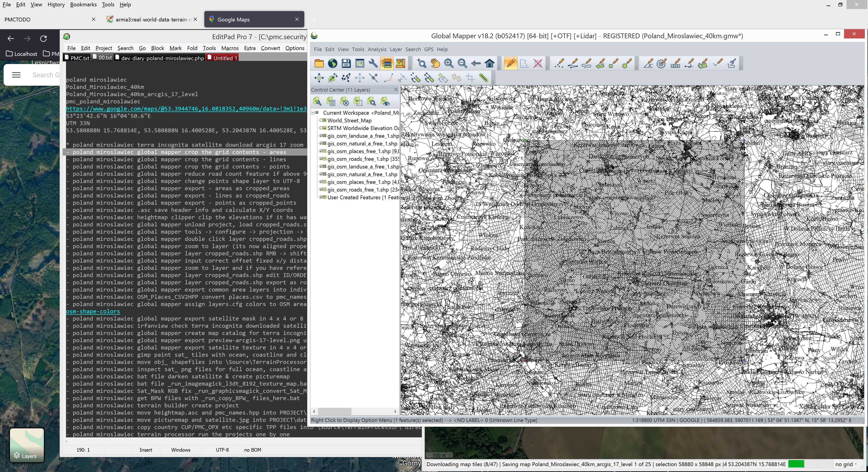The image size is (868, 472).
Task: Choose the create point feature pencil tool
Action: [559, 63]
